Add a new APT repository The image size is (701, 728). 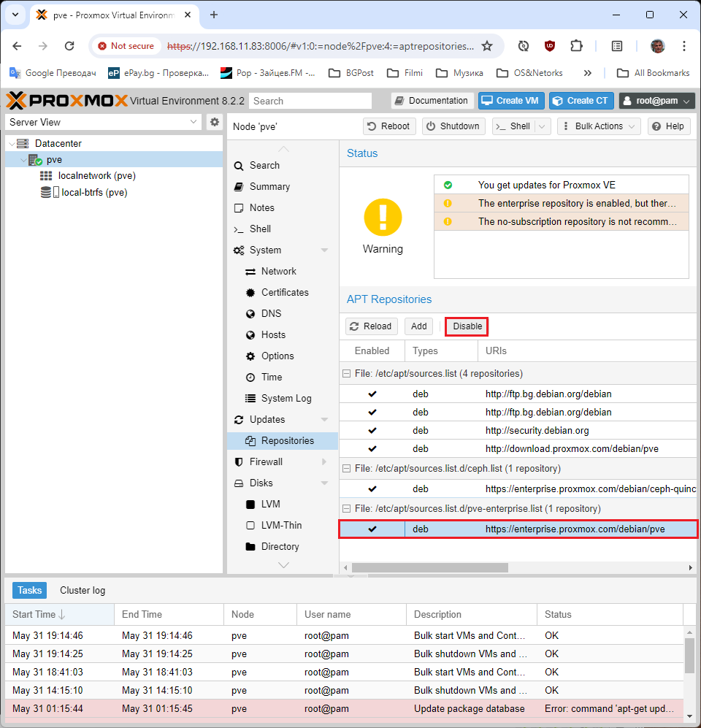(418, 326)
